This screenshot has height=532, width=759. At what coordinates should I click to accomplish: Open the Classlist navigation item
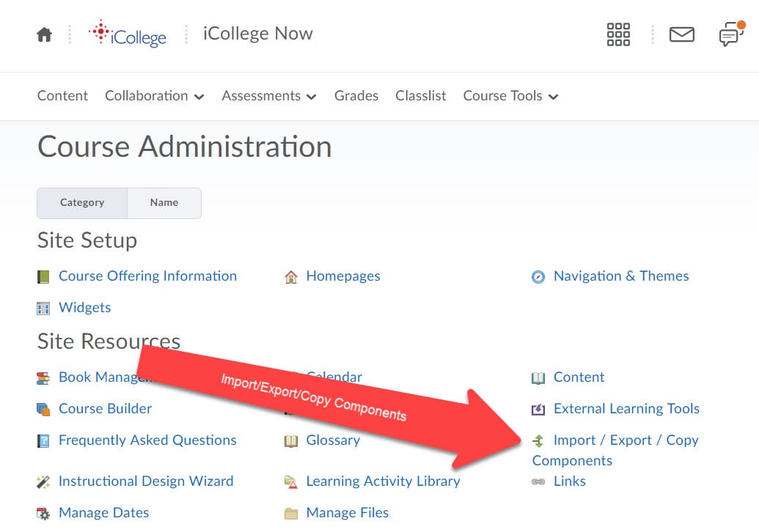pyautogui.click(x=421, y=96)
